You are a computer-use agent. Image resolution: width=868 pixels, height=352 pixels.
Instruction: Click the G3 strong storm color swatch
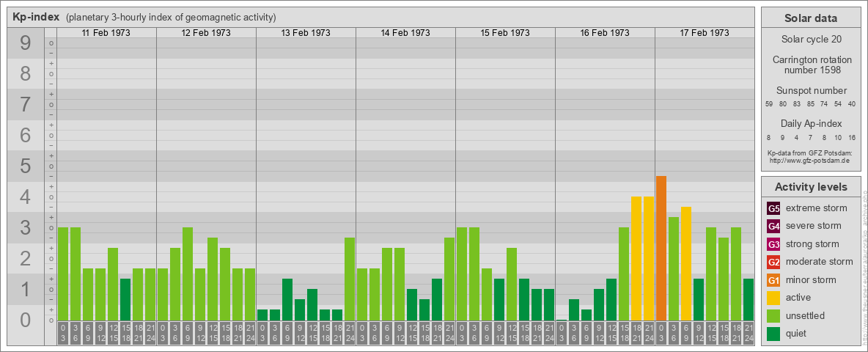pos(773,244)
